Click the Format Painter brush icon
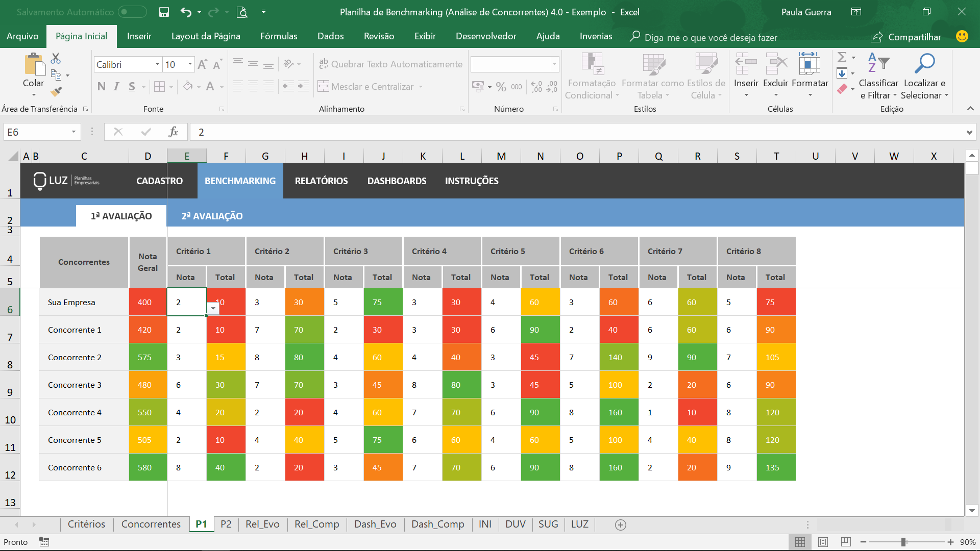 pyautogui.click(x=56, y=92)
